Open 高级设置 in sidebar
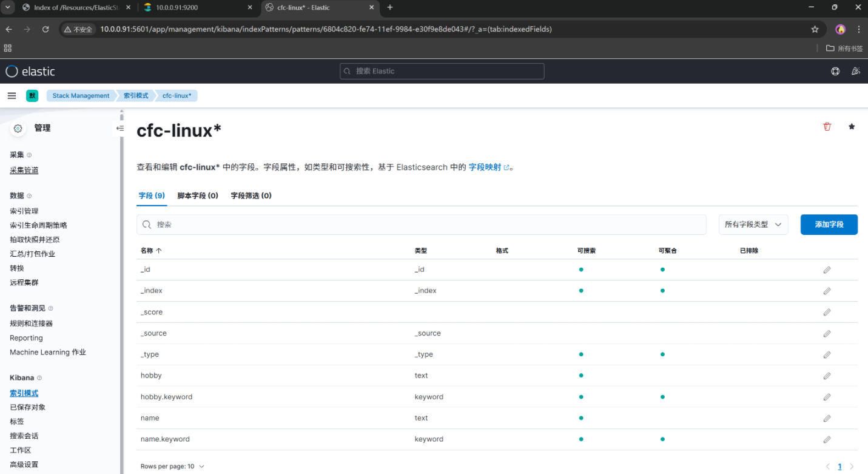Image resolution: width=868 pixels, height=474 pixels. click(24, 464)
